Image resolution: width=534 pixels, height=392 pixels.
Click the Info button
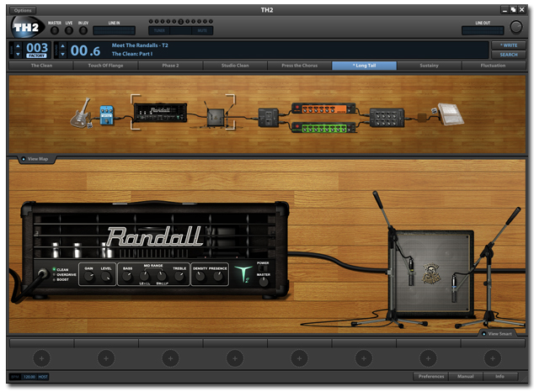pyautogui.click(x=500, y=376)
